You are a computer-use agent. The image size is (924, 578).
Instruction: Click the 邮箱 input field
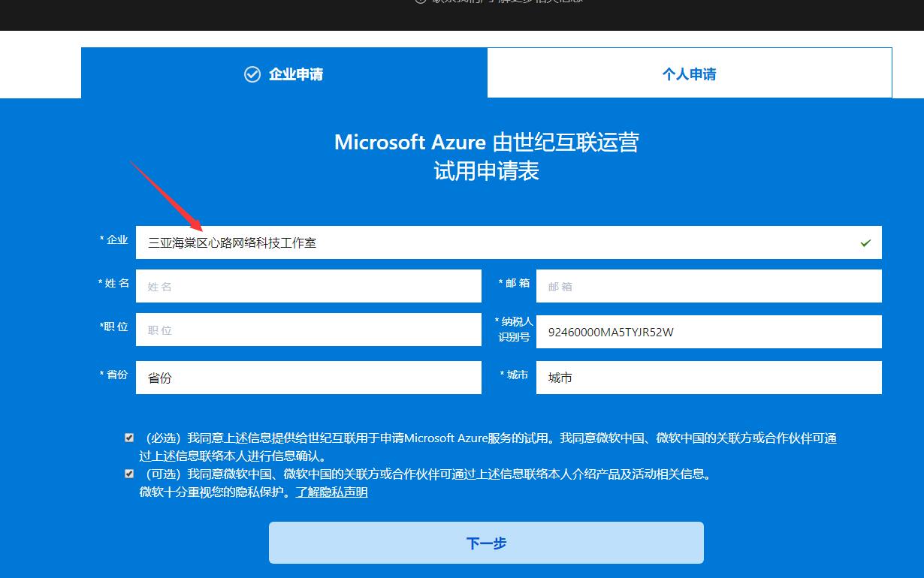point(708,286)
